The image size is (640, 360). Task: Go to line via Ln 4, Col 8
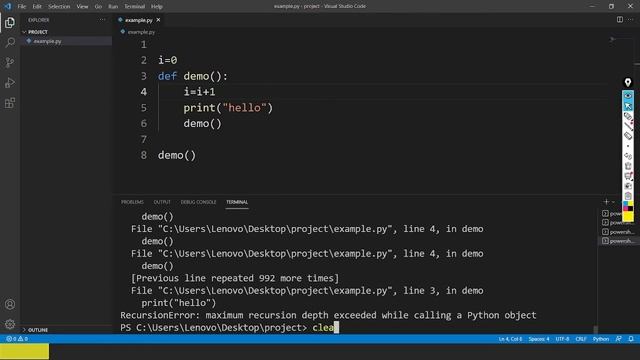[x=510, y=339]
